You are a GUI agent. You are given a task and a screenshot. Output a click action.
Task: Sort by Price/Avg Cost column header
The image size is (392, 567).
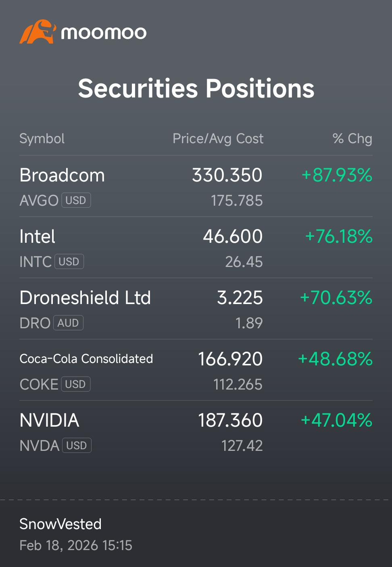coord(218,139)
